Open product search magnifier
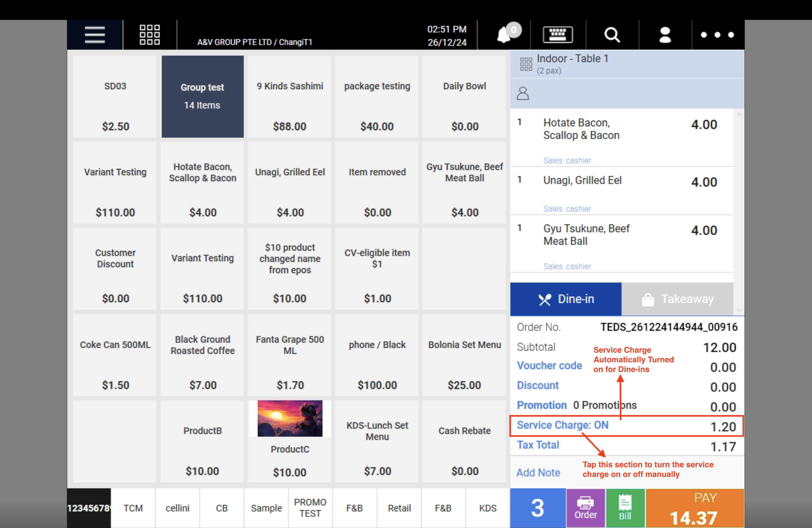 [612, 35]
